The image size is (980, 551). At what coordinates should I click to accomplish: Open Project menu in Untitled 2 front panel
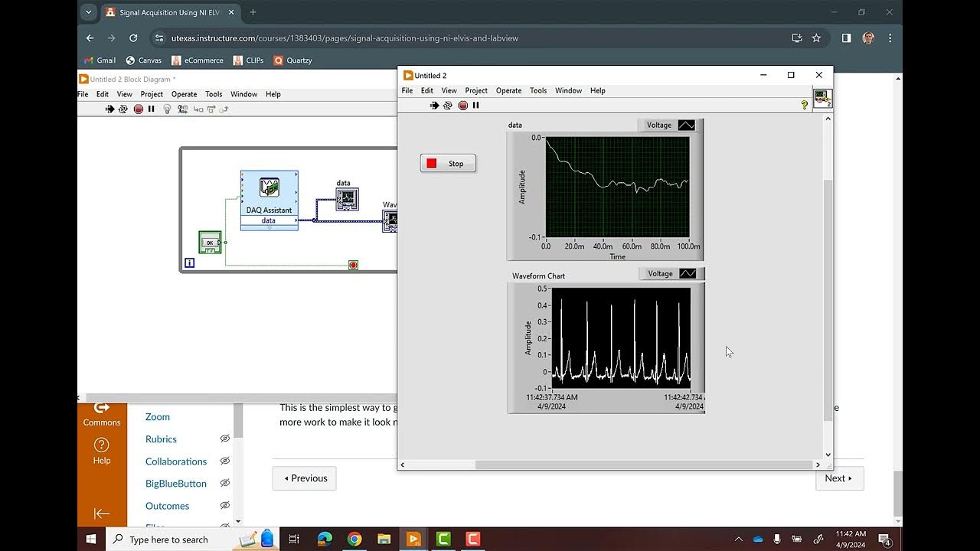pyautogui.click(x=476, y=90)
